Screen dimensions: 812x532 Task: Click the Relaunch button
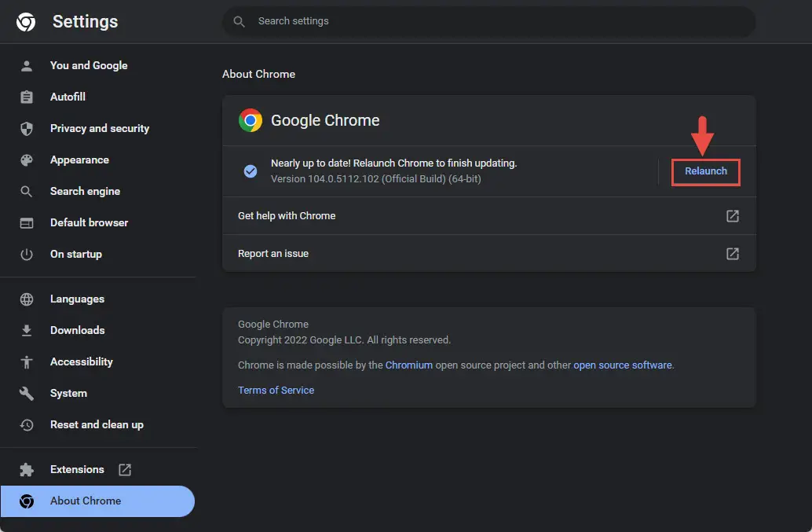pos(705,171)
